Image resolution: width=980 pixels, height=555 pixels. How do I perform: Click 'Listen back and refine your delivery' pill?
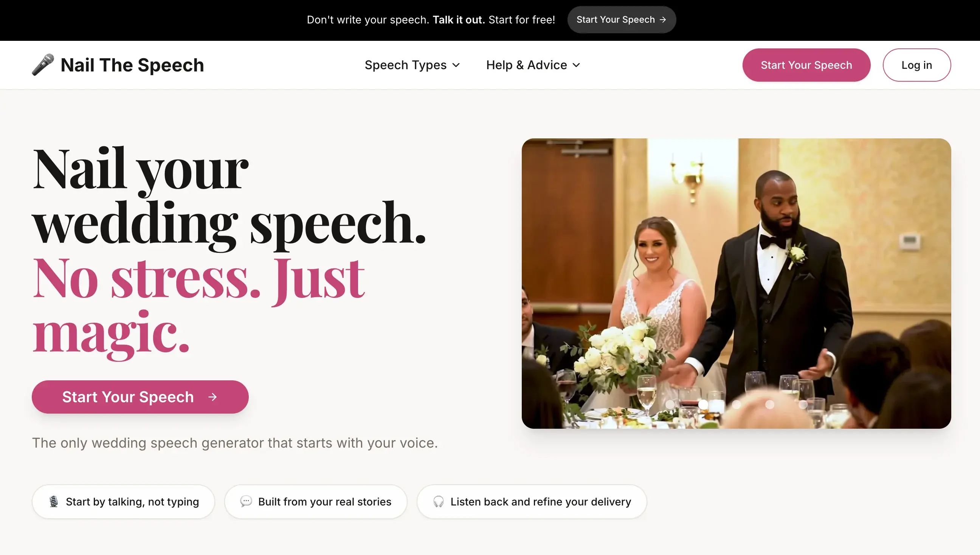(x=532, y=502)
